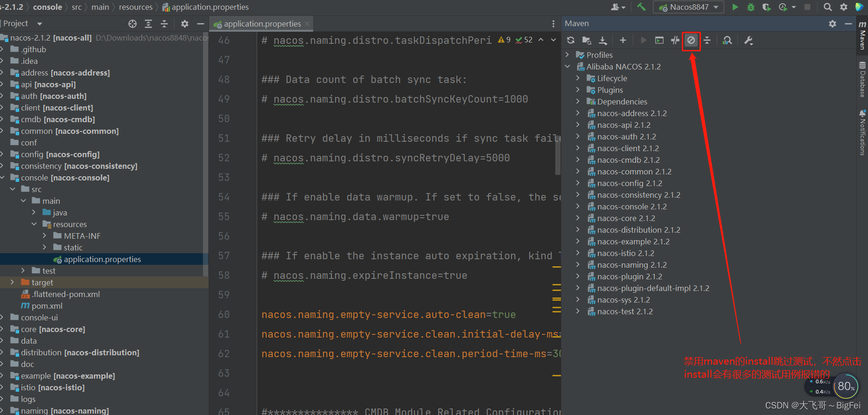
Task: Expand Plugins node in Maven tree
Action: point(578,90)
